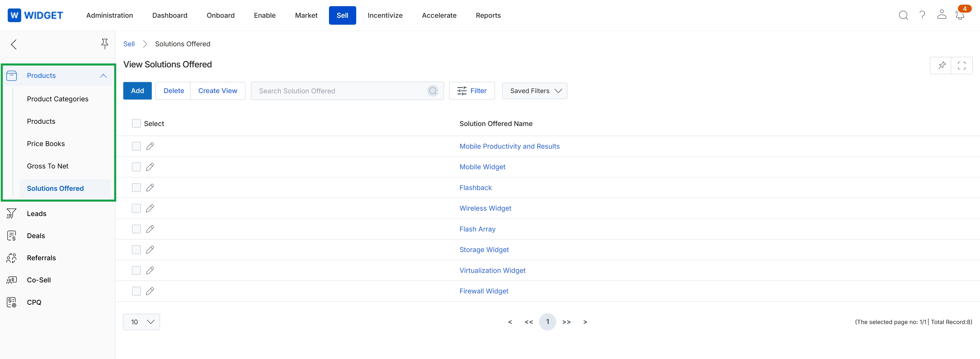The height and width of the screenshot is (359, 980).
Task: Open the user profile icon
Action: click(941, 14)
